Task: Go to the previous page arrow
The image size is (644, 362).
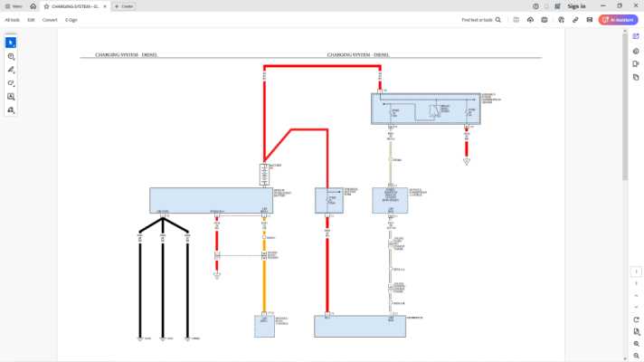Action: point(636,295)
